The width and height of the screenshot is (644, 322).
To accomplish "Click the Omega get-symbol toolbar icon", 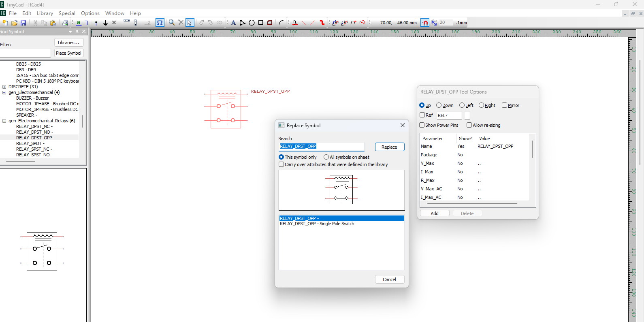I will (160, 23).
